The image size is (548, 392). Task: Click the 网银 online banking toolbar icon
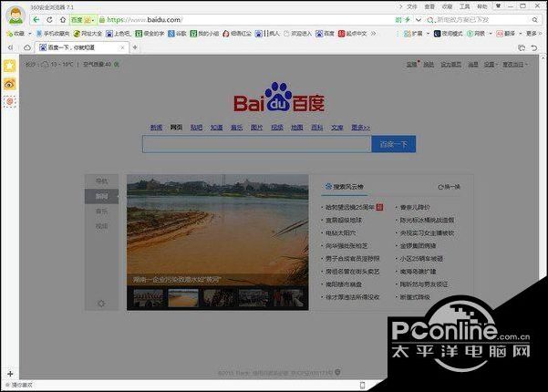click(476, 34)
